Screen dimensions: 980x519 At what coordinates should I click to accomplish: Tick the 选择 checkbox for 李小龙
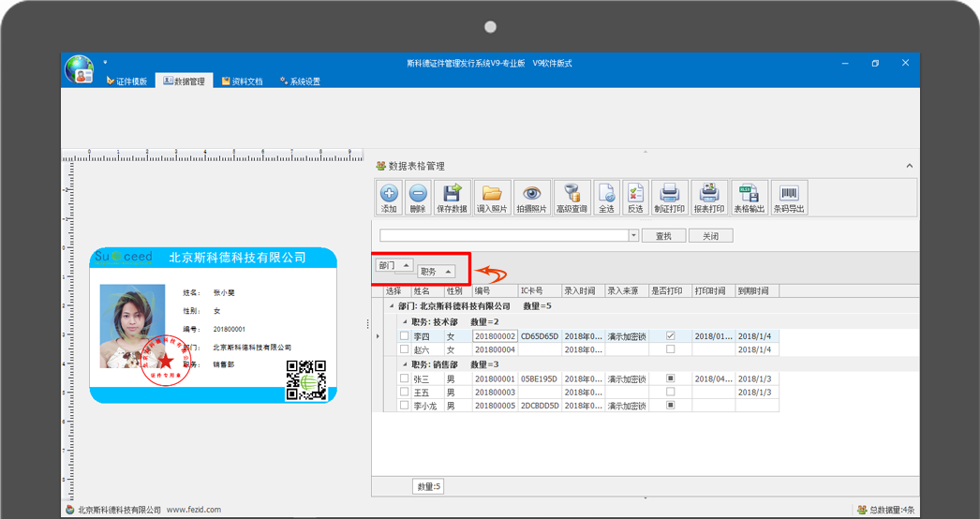point(405,406)
